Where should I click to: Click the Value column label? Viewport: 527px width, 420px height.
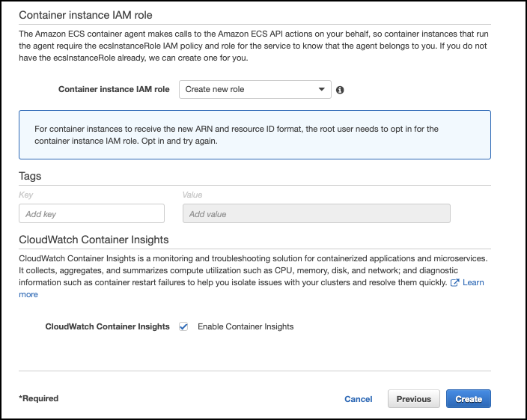pos(192,195)
